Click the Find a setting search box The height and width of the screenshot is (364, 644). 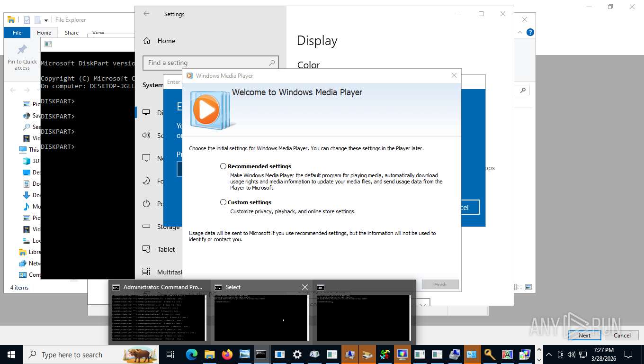[x=210, y=63]
